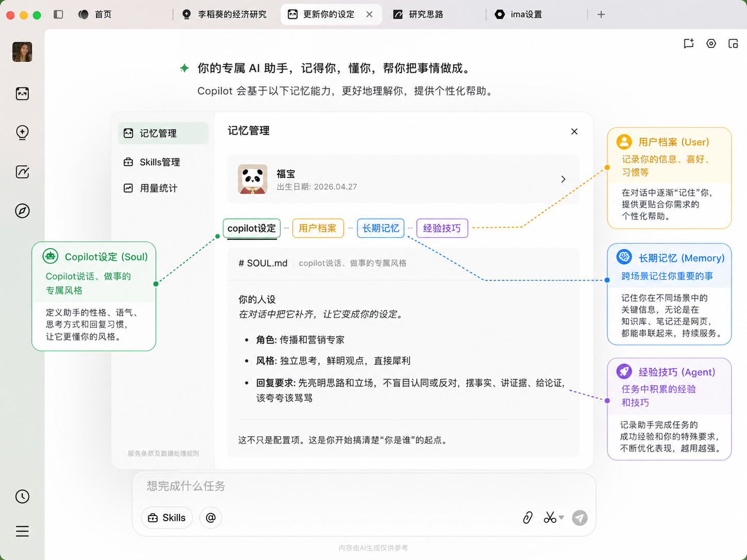Viewport: 747px width, 560px height.
Task: Click the mini-window mode icon top right
Action: [x=733, y=44]
